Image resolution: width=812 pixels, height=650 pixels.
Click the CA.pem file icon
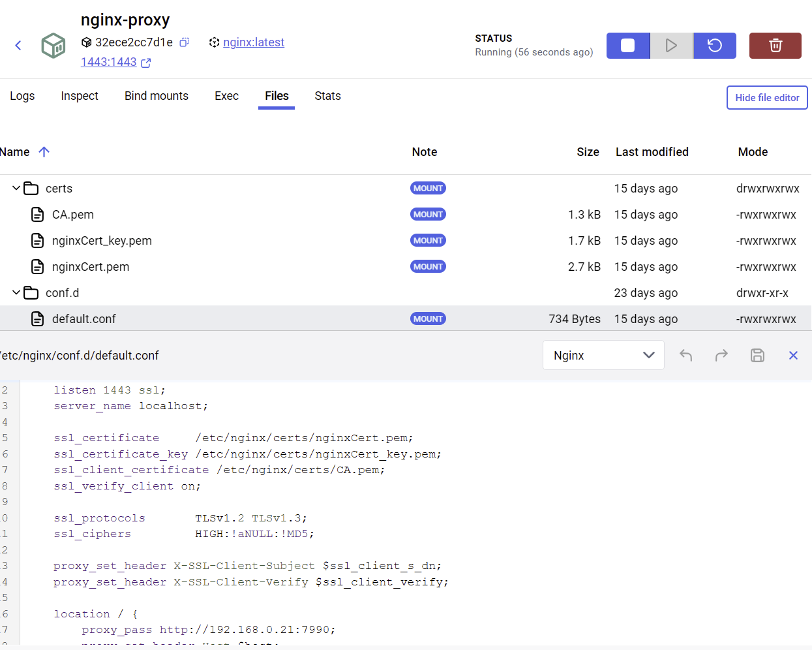pyautogui.click(x=38, y=215)
